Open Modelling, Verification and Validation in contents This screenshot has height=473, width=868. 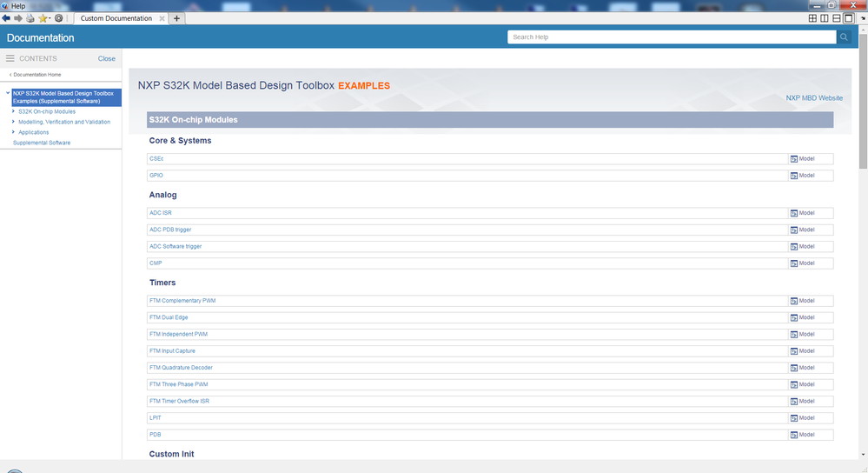tap(64, 122)
